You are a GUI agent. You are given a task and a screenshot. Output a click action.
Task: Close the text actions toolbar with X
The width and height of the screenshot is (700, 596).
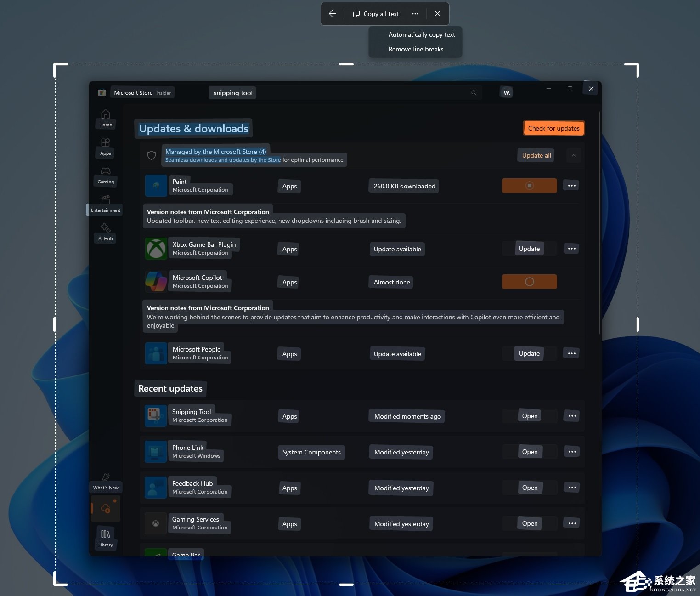(x=437, y=14)
